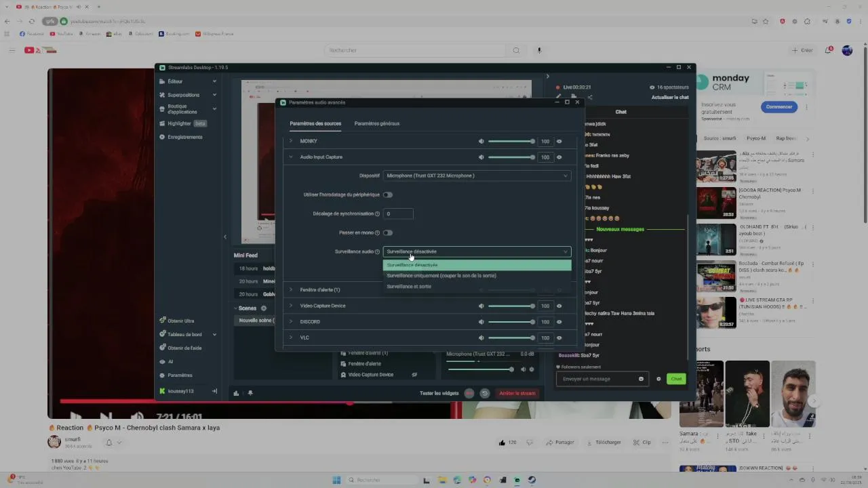The width and height of the screenshot is (868, 488).
Task: Adjust the MONKY volume slider
Action: [x=511, y=141]
